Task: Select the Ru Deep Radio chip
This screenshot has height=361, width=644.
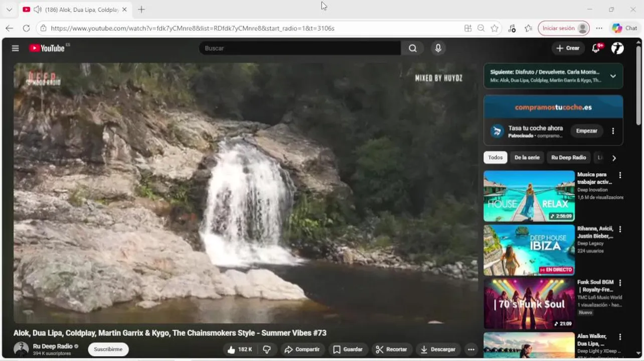Action: point(568,157)
